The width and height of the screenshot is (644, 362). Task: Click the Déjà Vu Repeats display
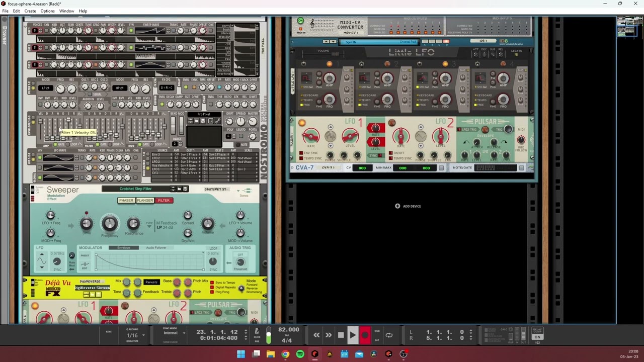click(151, 282)
